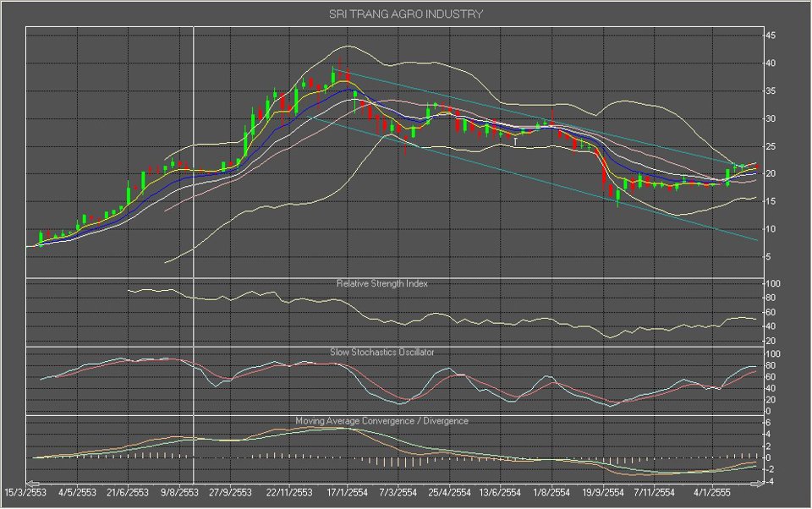The image size is (812, 509).
Task: Click the 22/11/2553 date label
Action: (x=289, y=492)
